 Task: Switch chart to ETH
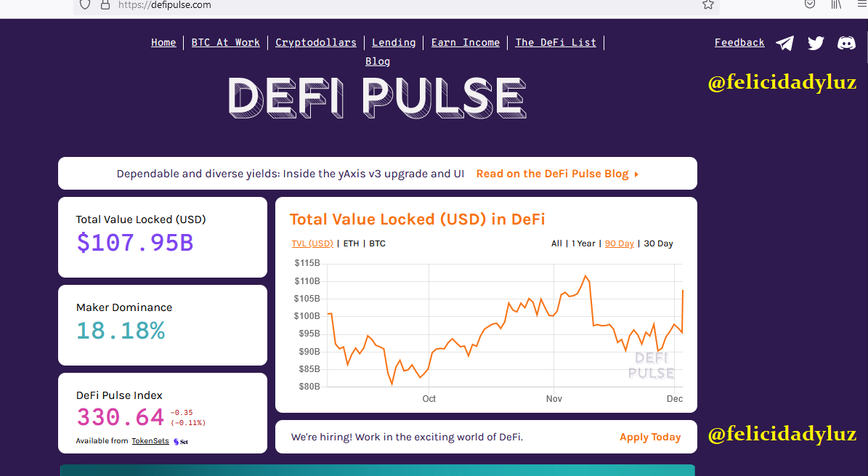click(x=351, y=243)
